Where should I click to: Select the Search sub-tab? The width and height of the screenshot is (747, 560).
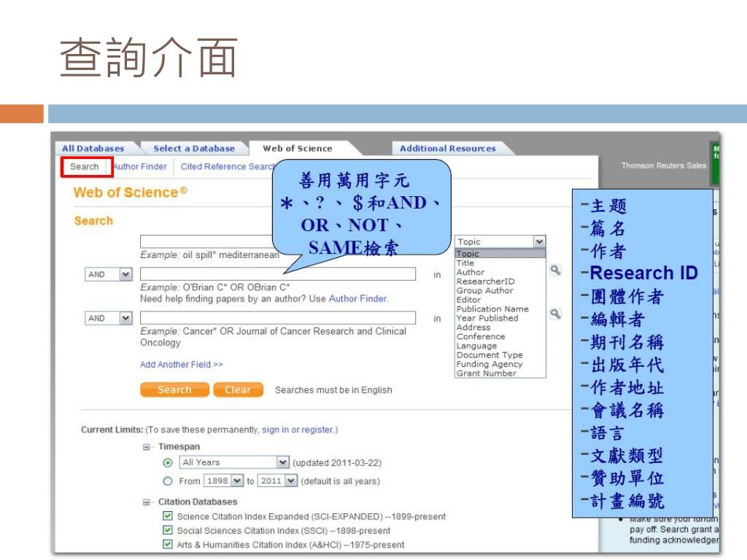coord(85,167)
